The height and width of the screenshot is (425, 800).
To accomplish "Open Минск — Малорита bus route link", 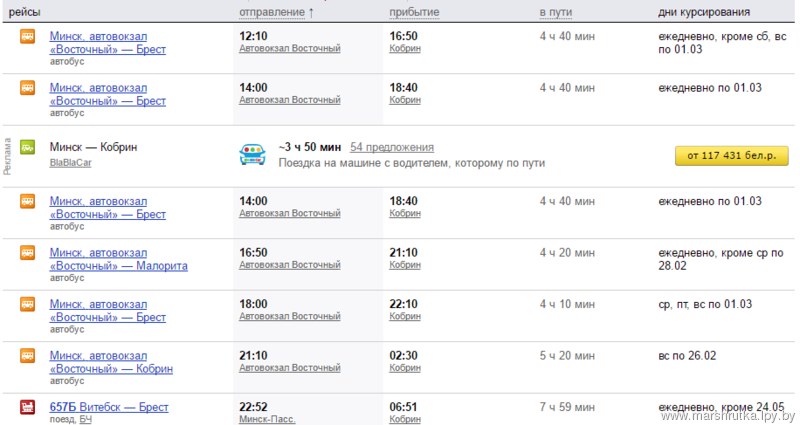I will [118, 259].
